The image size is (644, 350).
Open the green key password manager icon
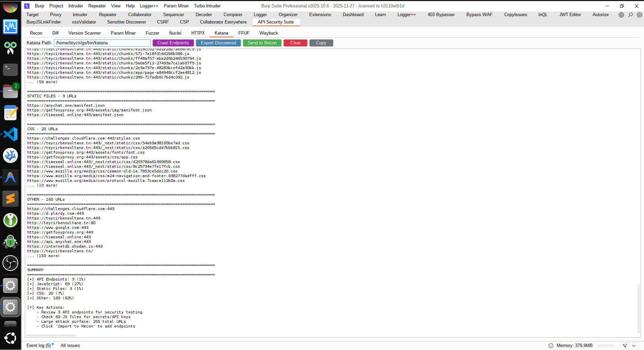10,220
